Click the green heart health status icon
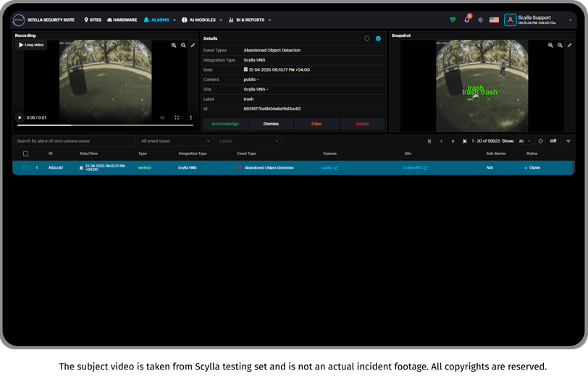 453,20
